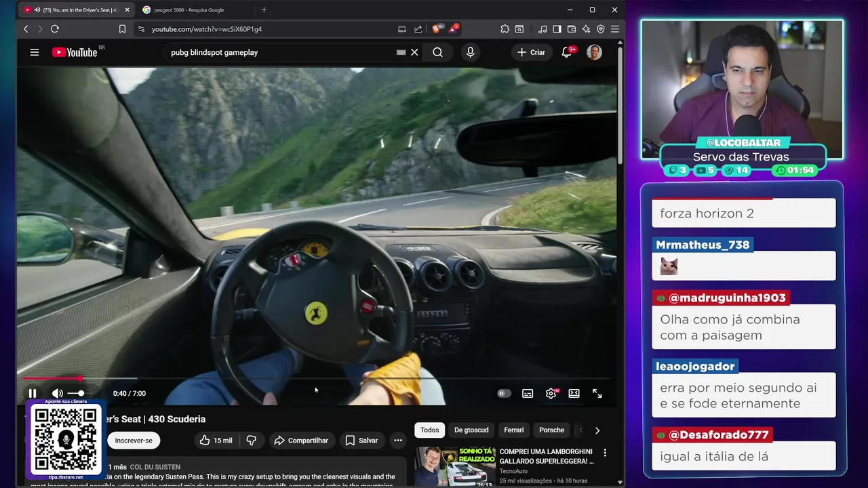868x488 pixels.
Task: Subscribe with Inscrever-se button
Action: [134, 441]
